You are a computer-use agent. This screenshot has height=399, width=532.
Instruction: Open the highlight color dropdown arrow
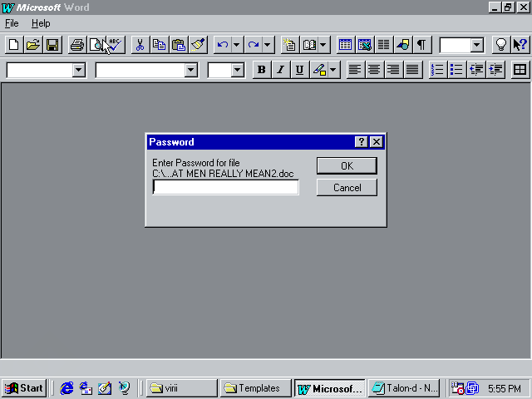[333, 70]
